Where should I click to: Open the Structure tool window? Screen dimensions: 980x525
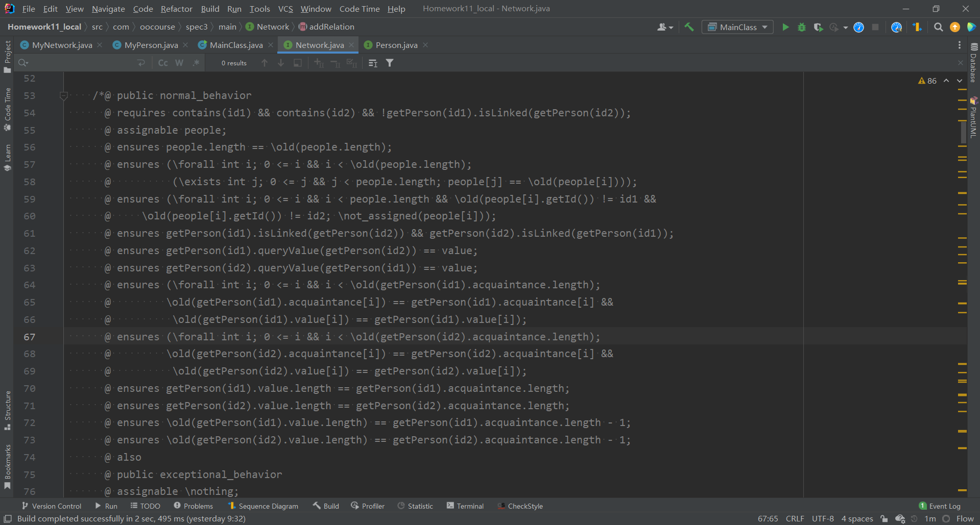7,411
